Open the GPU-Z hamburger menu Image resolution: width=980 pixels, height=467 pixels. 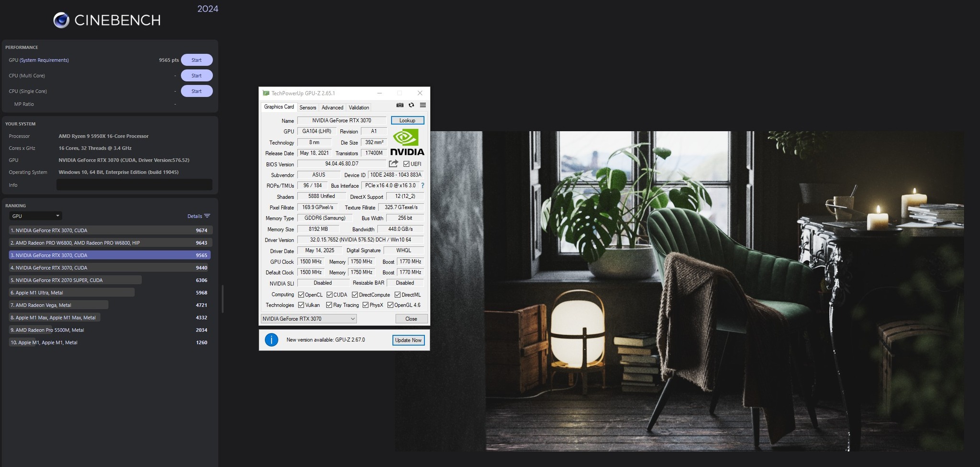(x=423, y=105)
